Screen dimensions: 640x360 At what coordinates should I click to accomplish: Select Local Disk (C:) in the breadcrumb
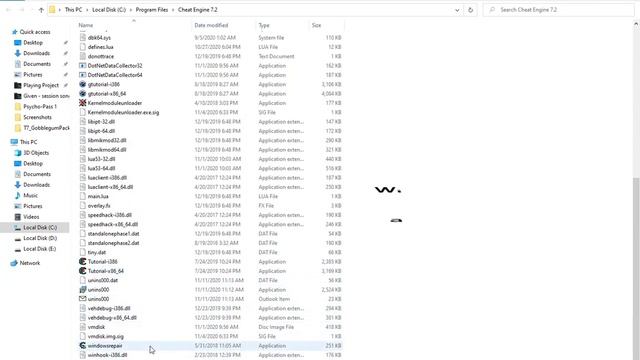click(x=109, y=10)
